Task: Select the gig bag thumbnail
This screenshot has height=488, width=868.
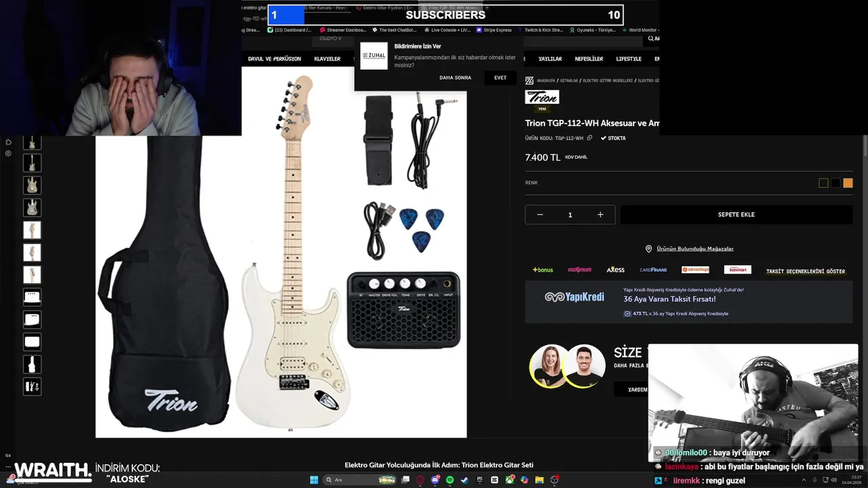Action: (32, 365)
